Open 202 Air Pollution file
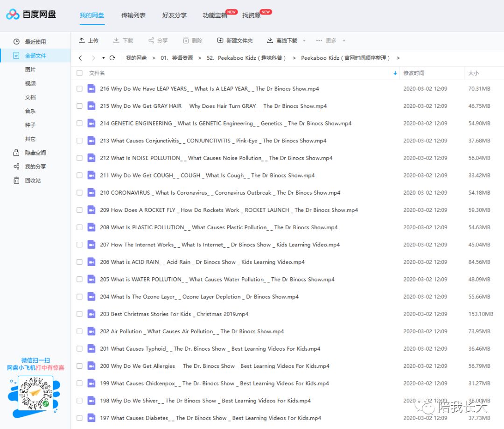Viewport: 504px width, 429px height. (x=192, y=331)
